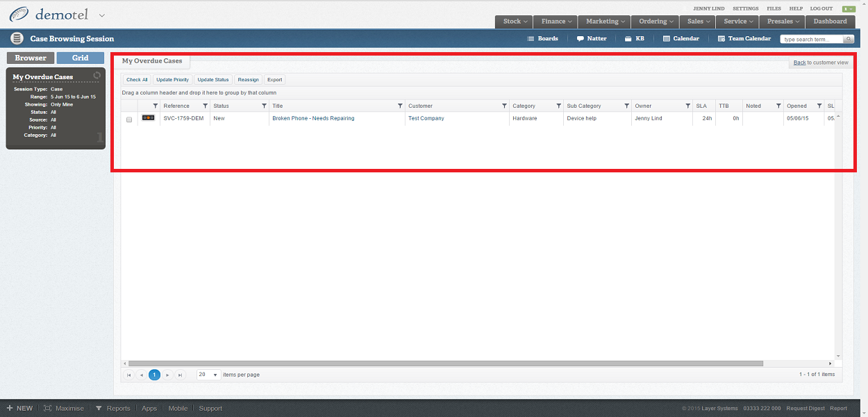This screenshot has width=868, height=417.
Task: Select page 1 in the pager
Action: [x=154, y=375]
